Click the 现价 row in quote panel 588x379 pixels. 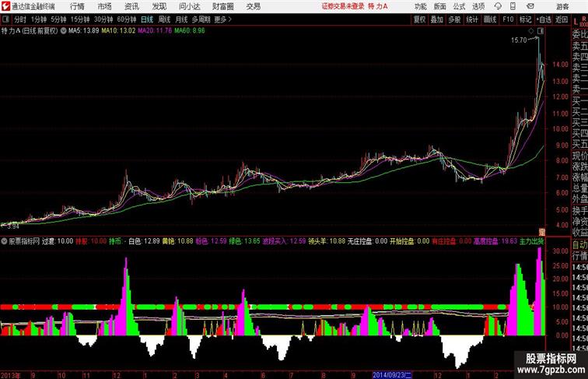pos(579,155)
